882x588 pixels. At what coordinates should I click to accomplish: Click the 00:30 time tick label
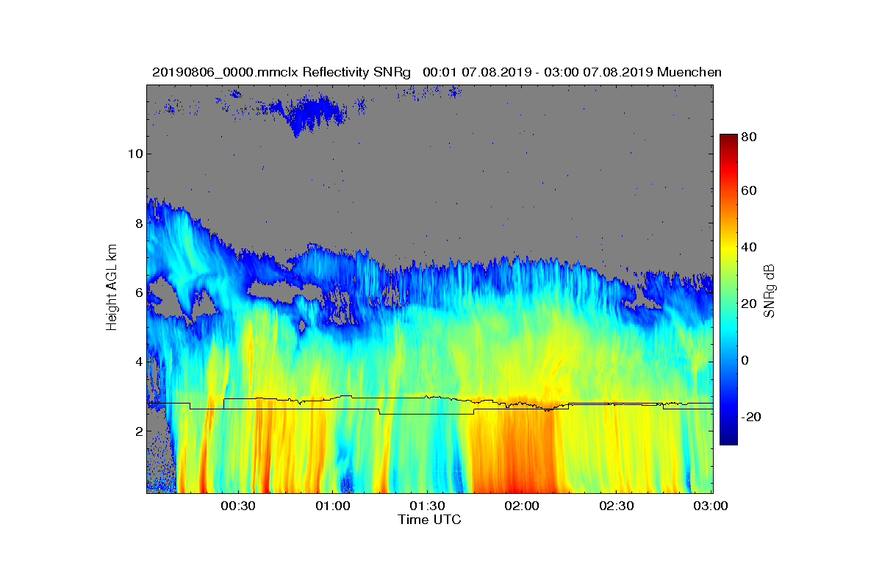pos(237,506)
